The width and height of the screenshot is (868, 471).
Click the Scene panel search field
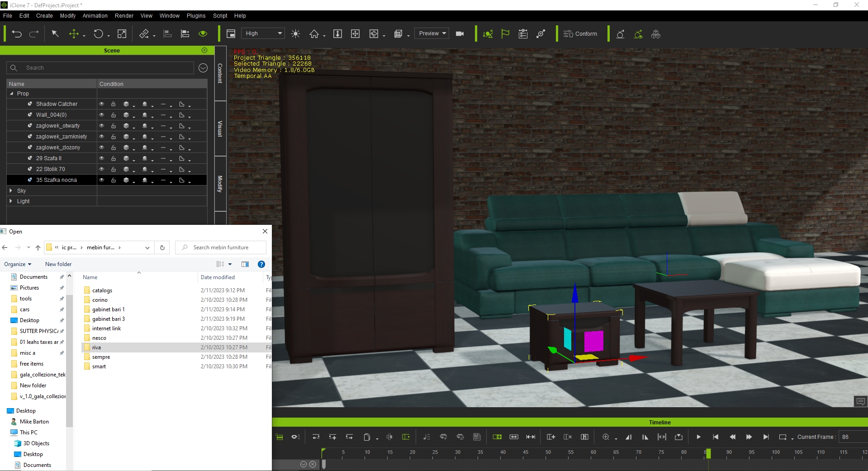100,68
